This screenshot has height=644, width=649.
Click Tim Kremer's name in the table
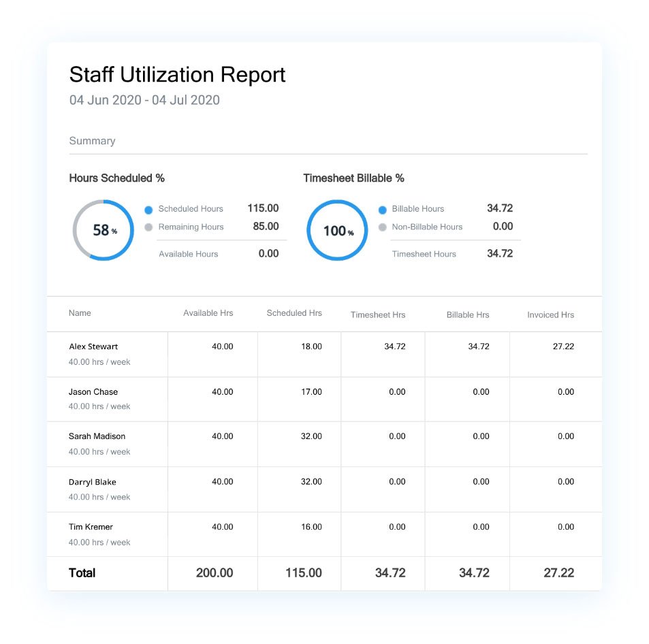click(91, 527)
